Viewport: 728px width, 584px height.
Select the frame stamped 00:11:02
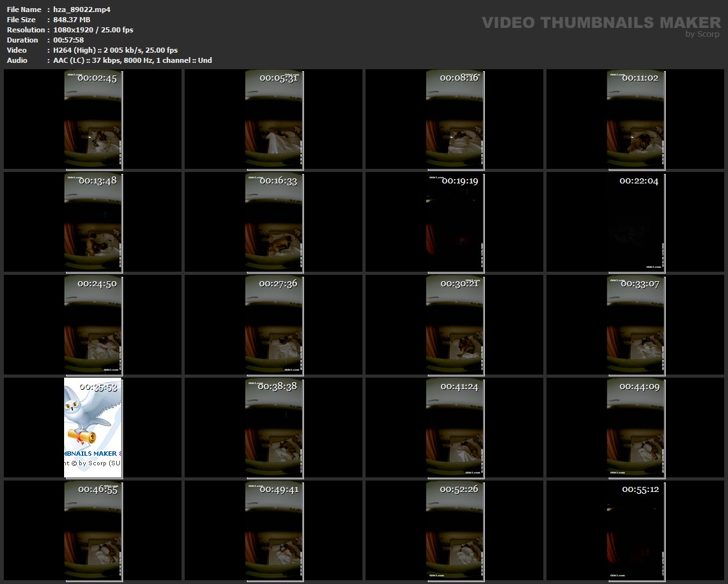635,119
